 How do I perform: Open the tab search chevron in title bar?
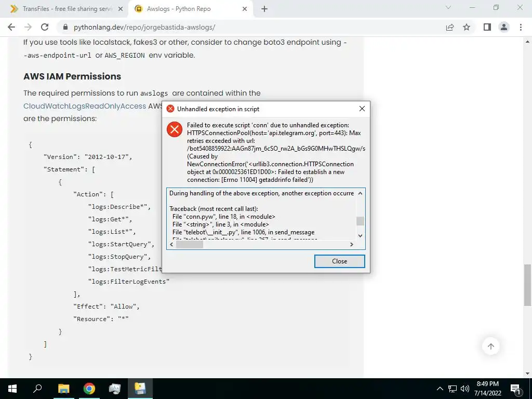pyautogui.click(x=448, y=7)
